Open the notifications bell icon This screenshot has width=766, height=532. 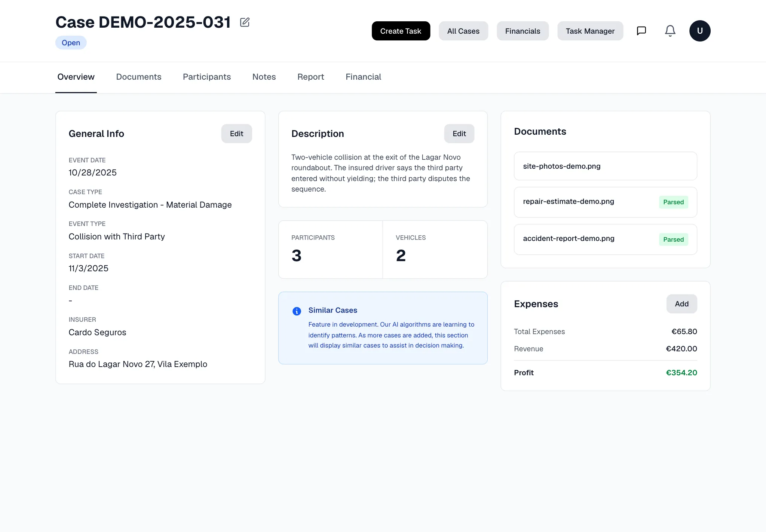coord(670,31)
